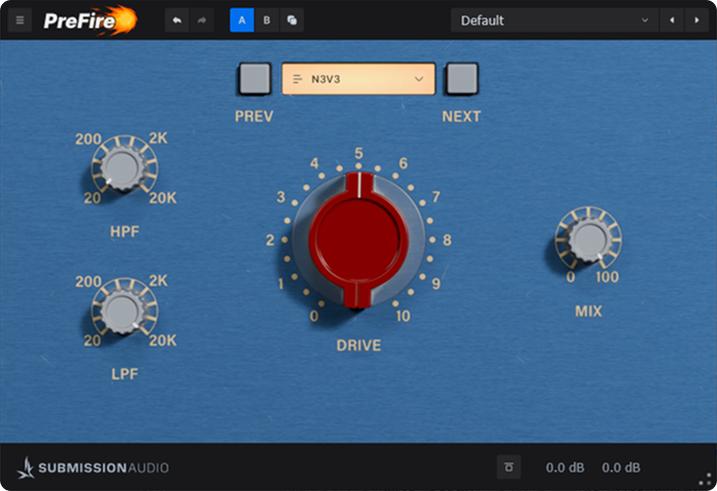Click the HPF label

click(124, 232)
